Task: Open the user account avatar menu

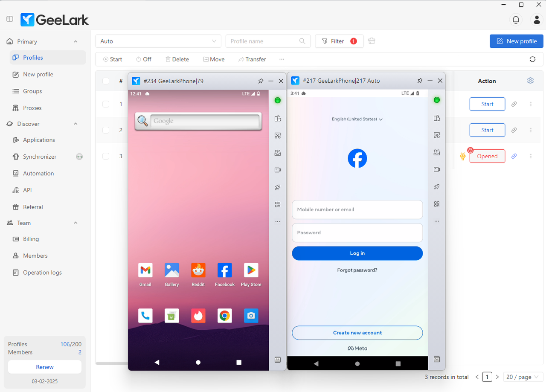Action: click(536, 20)
